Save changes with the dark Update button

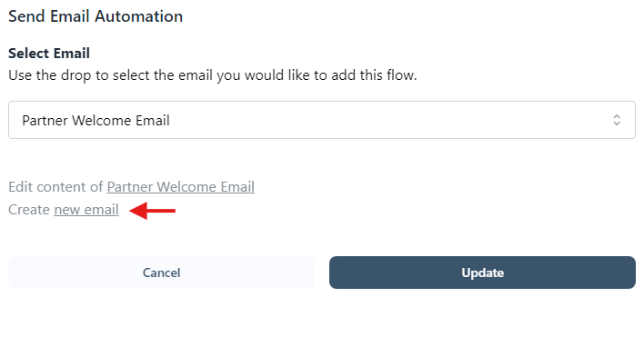pos(482,273)
